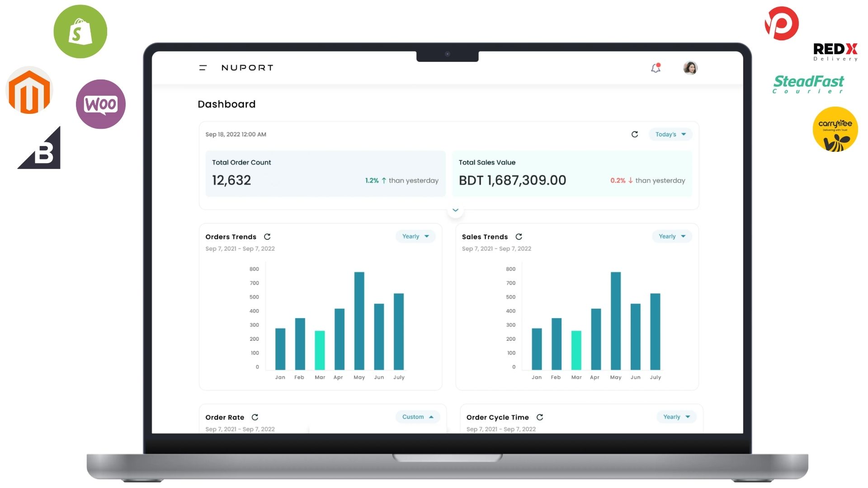Refresh the Order Cycle Time chart

coord(540,417)
